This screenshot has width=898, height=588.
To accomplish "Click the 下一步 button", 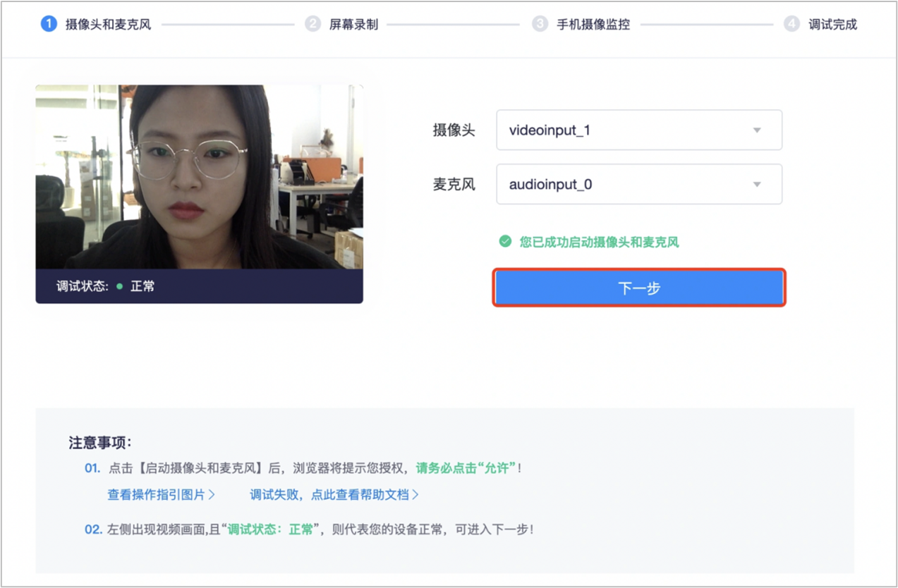I will tap(639, 288).
